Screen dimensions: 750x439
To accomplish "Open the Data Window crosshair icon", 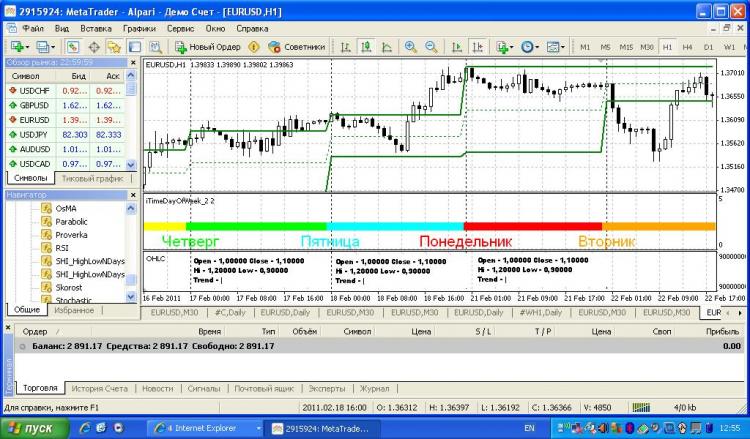I will point(94,47).
